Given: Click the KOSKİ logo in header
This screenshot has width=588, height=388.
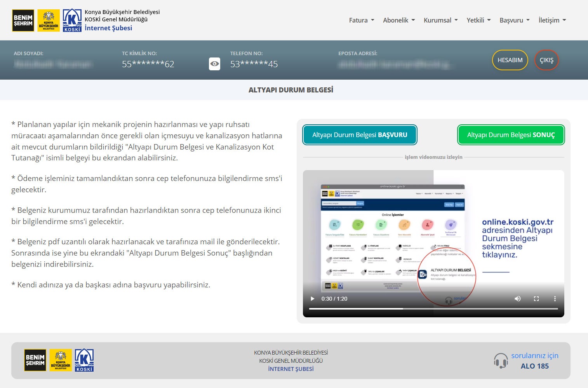Looking at the screenshot, I should coord(72,21).
